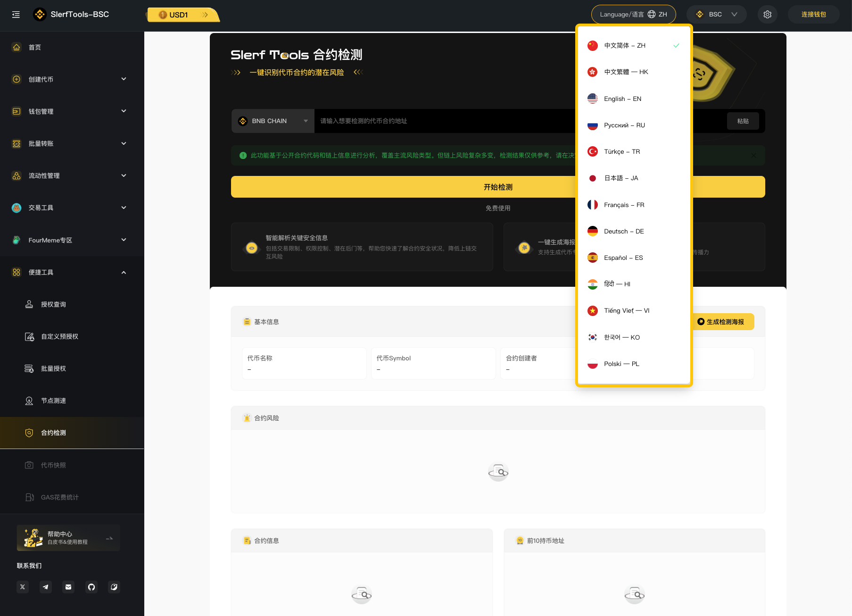The width and height of the screenshot is (852, 616).
Task: Open the Telegram contact icon
Action: (x=46, y=587)
